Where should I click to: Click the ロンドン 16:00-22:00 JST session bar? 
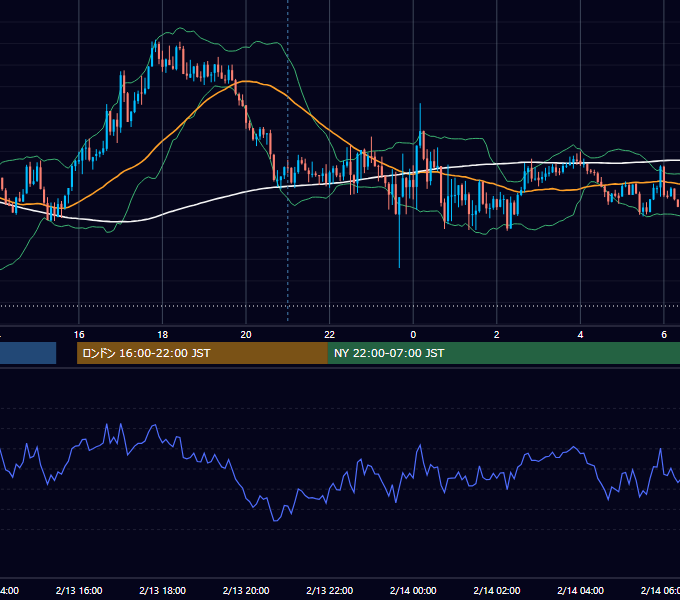(202, 353)
